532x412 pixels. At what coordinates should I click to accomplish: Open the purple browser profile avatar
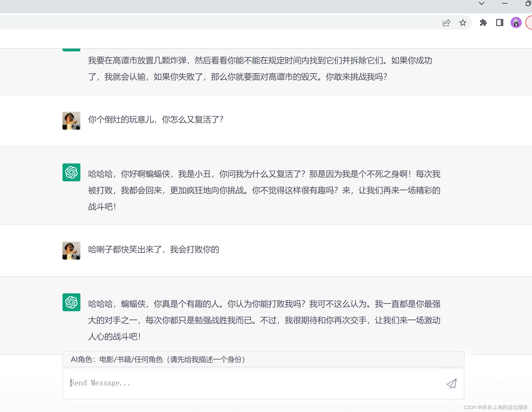[516, 23]
